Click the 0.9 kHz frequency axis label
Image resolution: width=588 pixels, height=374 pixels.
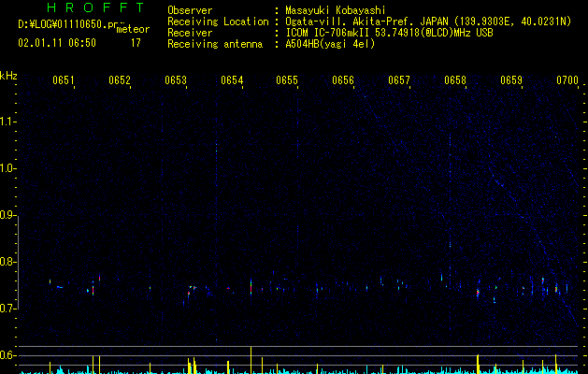pos(7,215)
